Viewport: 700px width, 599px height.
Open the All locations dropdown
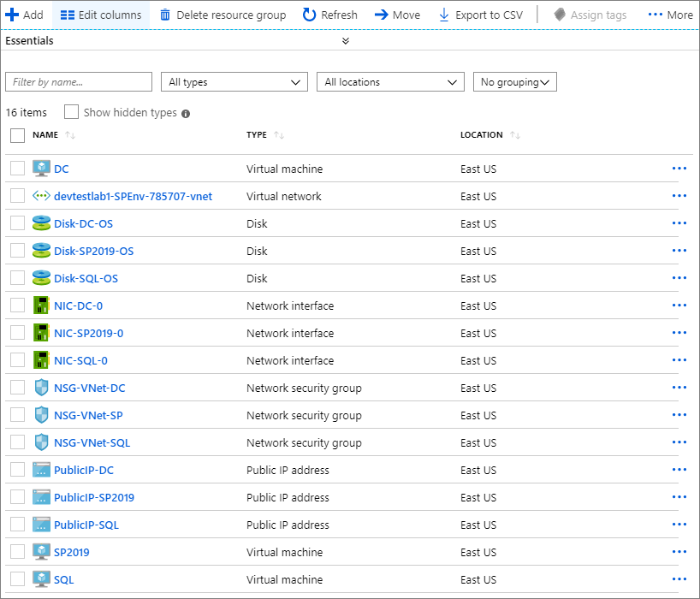[x=390, y=81]
